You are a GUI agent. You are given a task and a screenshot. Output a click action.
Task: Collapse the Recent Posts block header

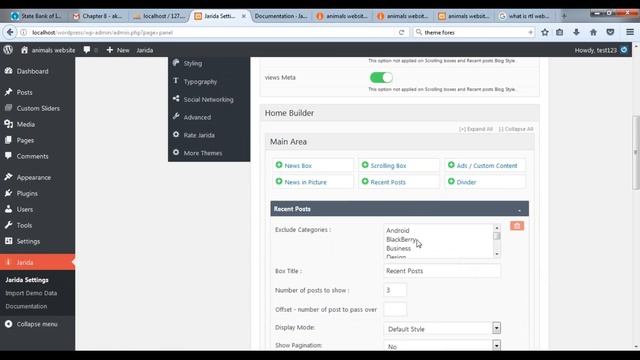(x=519, y=210)
